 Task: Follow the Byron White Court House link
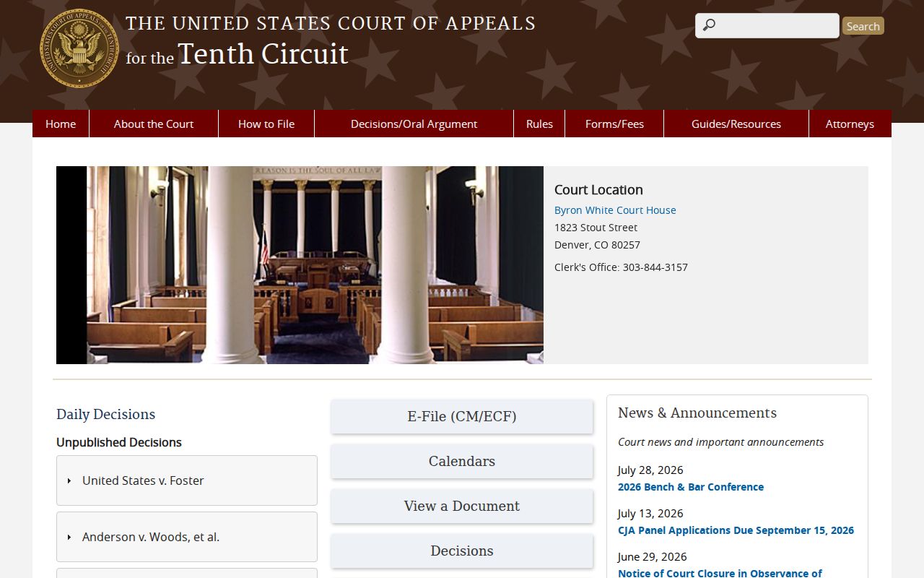click(615, 210)
